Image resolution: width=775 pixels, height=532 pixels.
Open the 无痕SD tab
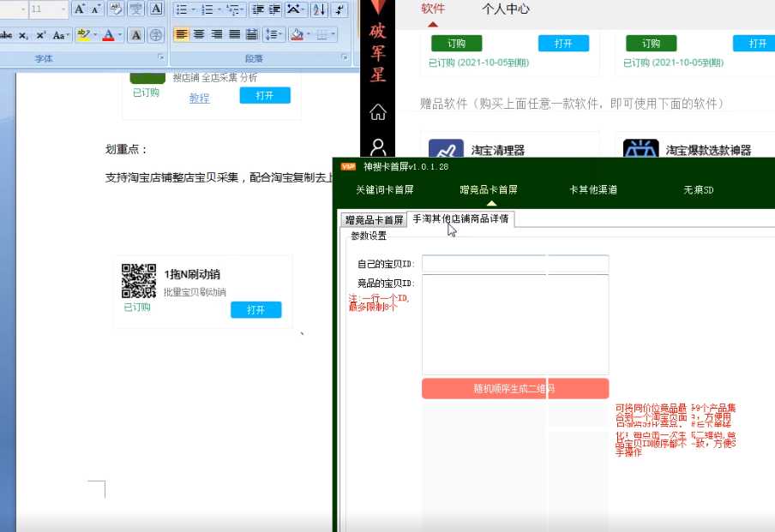pyautogui.click(x=699, y=189)
